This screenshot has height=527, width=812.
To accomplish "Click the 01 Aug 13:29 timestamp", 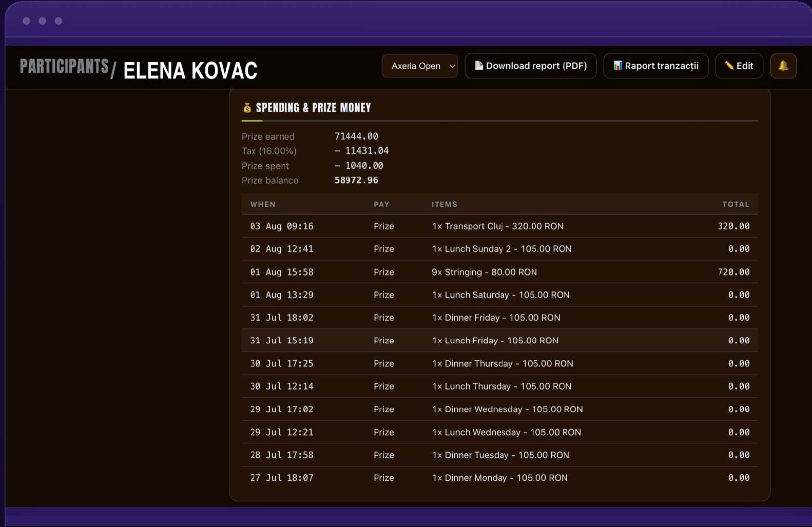I will [282, 295].
